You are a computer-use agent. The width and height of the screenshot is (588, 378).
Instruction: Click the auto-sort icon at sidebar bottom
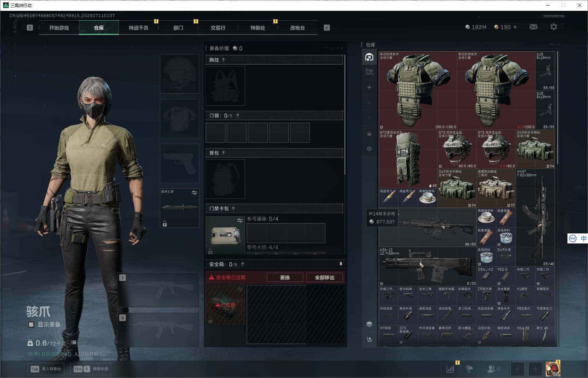[x=369, y=339]
